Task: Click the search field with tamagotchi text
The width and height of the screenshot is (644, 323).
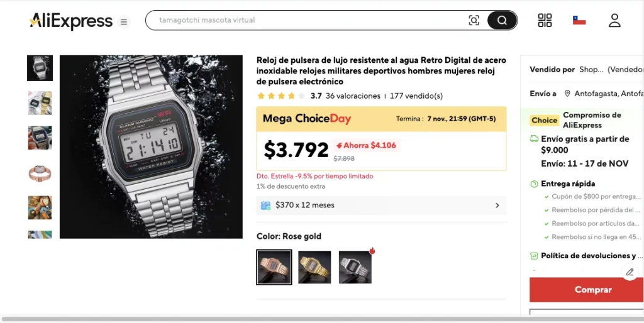Action: click(312, 20)
